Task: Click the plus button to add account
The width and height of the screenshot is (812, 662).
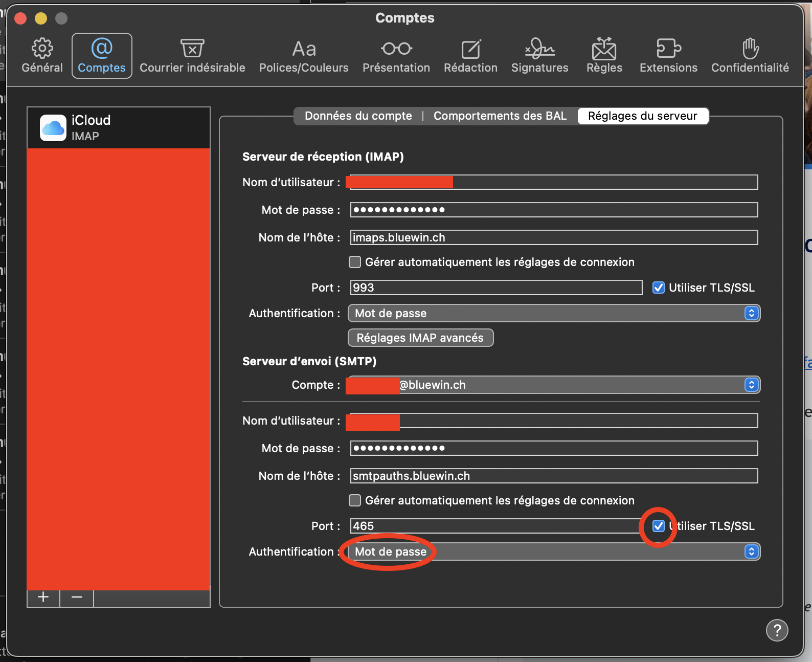Action: point(43,597)
